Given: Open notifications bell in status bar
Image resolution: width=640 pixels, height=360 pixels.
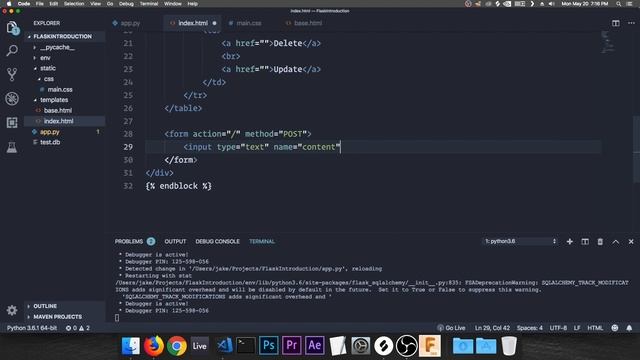Looking at the screenshot, I should pyautogui.click(x=629, y=328).
